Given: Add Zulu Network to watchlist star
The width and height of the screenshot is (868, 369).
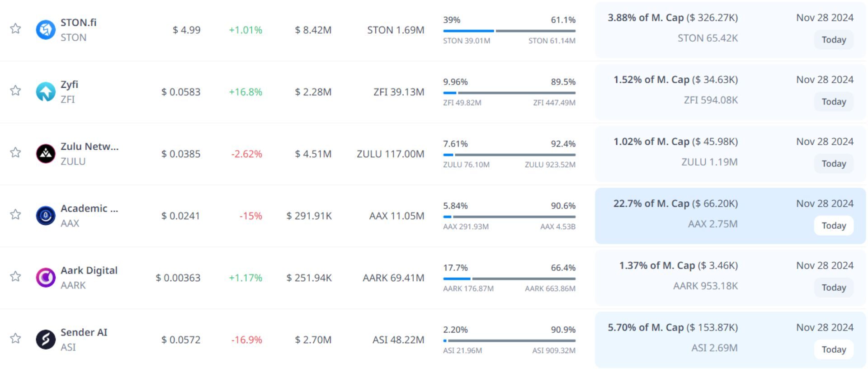Looking at the screenshot, I should 15,153.
